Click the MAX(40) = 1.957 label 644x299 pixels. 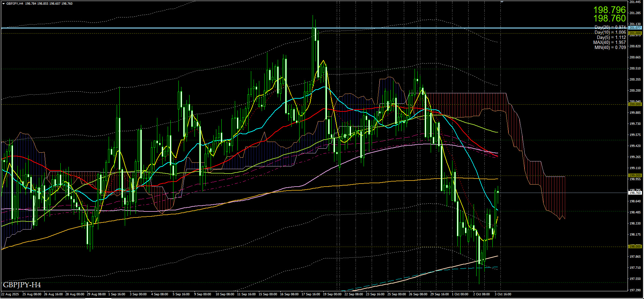609,42
